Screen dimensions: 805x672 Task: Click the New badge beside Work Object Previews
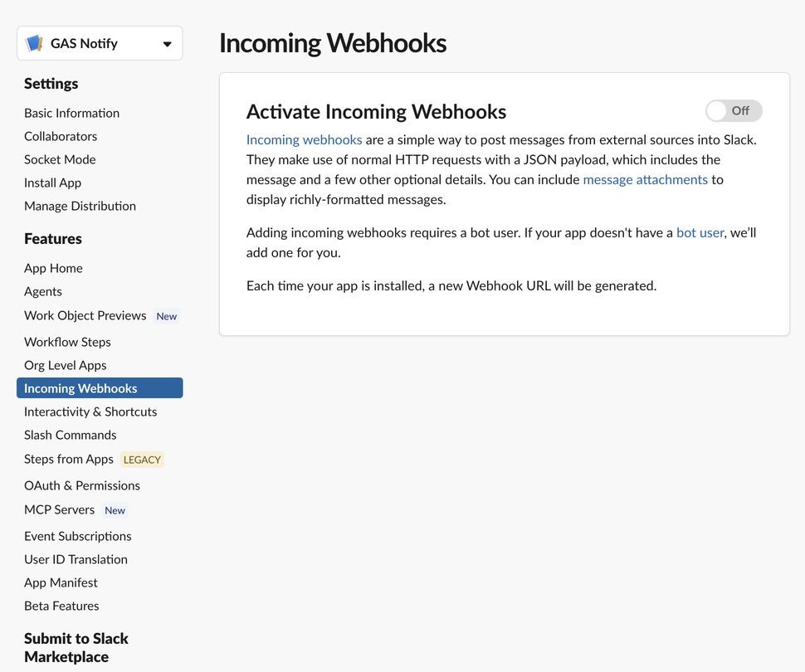click(x=166, y=316)
